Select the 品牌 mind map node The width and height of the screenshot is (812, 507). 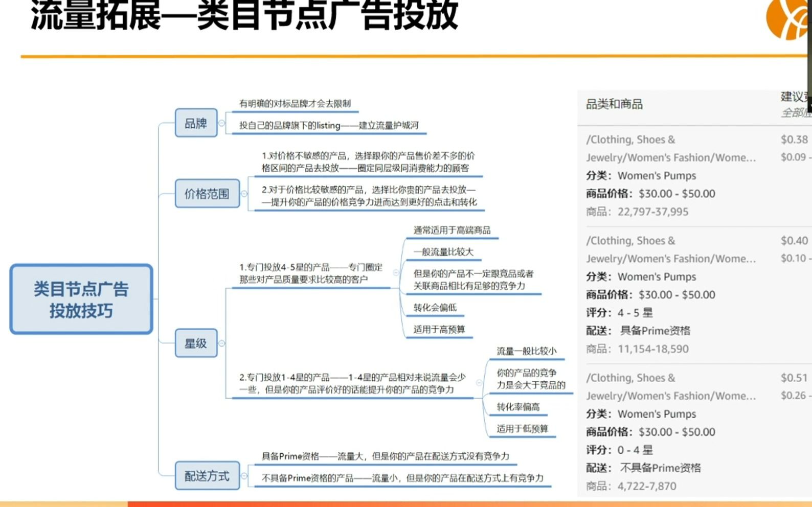pos(196,123)
